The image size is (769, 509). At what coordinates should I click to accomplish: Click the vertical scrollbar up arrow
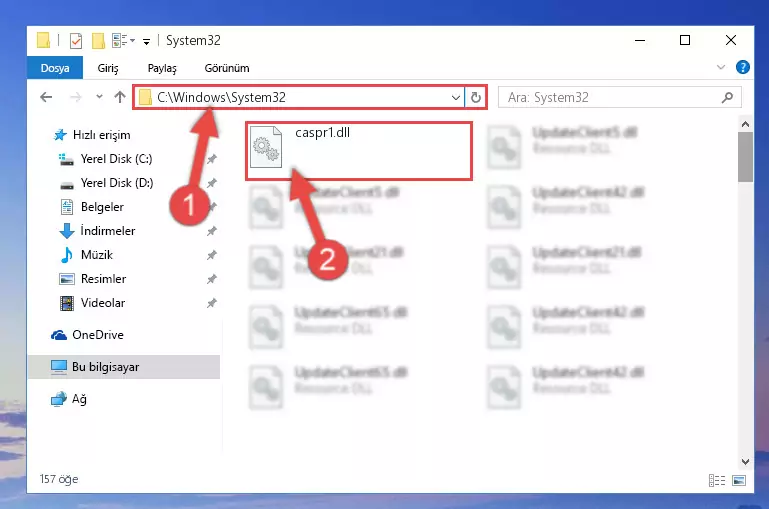[x=745, y=124]
